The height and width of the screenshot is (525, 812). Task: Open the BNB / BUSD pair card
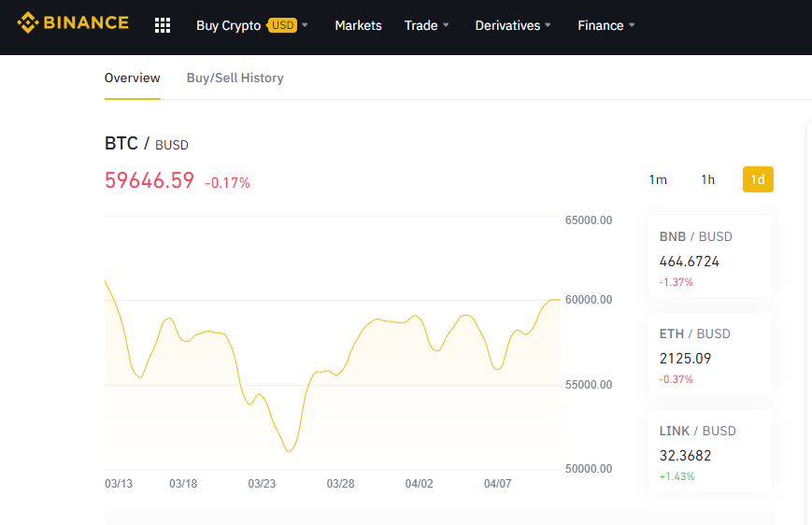pyautogui.click(x=710, y=257)
